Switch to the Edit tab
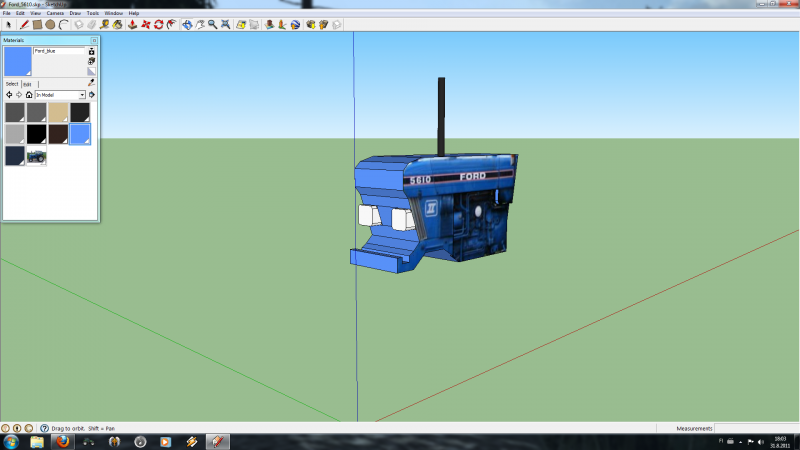 [28, 84]
